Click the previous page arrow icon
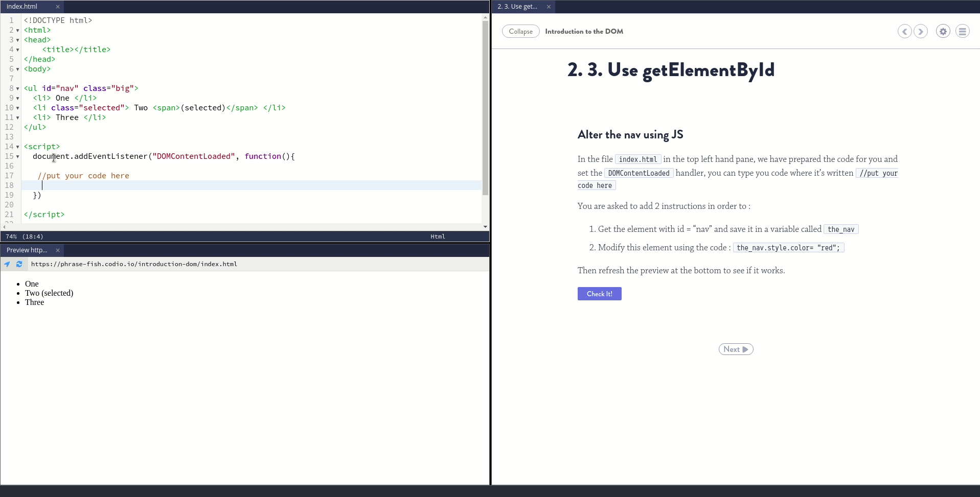The image size is (980, 497). pos(904,32)
